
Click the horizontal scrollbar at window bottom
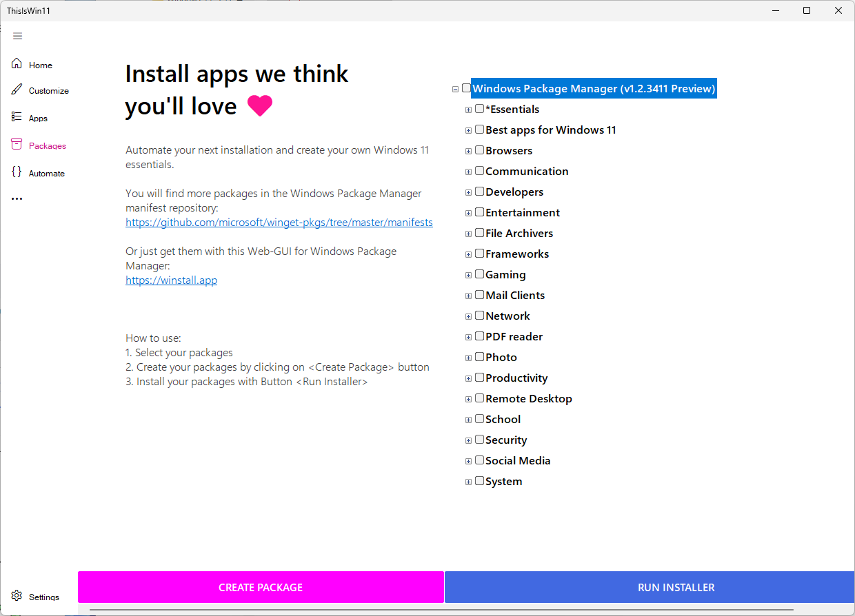tap(441, 610)
